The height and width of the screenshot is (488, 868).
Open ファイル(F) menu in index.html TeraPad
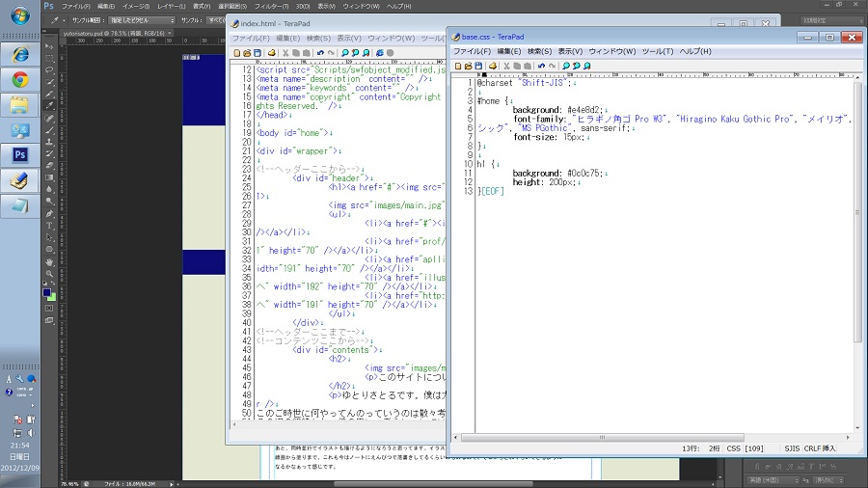[251, 39]
